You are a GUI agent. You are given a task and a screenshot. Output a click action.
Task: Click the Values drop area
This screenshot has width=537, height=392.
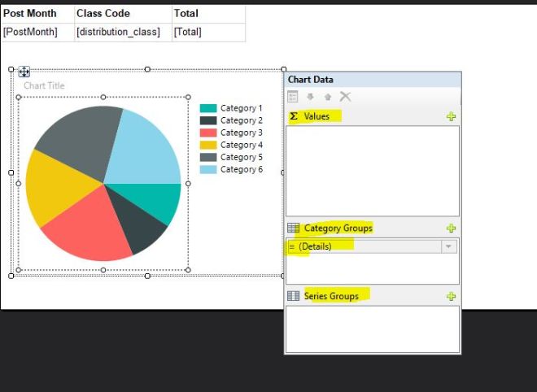(x=373, y=171)
